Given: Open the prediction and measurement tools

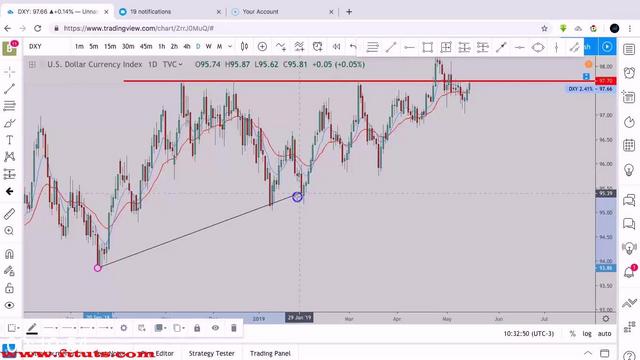Looking at the screenshot, I should [9, 174].
